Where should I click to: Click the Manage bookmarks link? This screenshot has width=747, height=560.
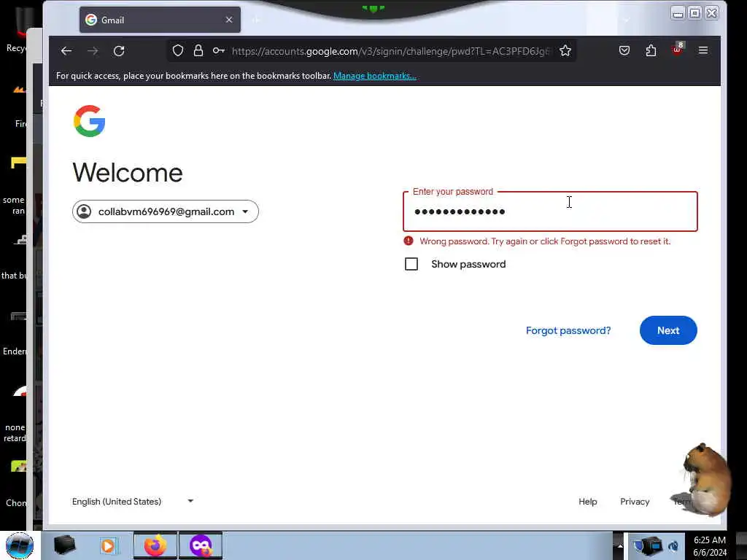click(x=375, y=76)
